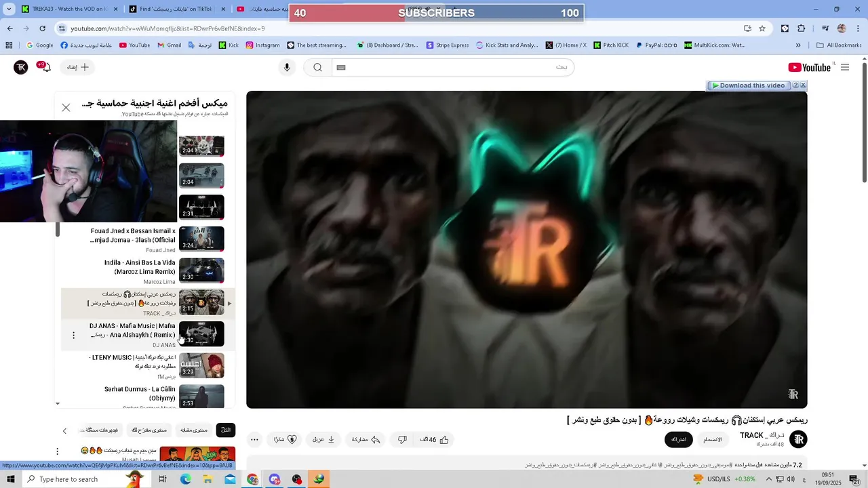Screen dimensions: 868x488
Task: Select the محتوى مقترح لك chip
Action: pos(149,430)
